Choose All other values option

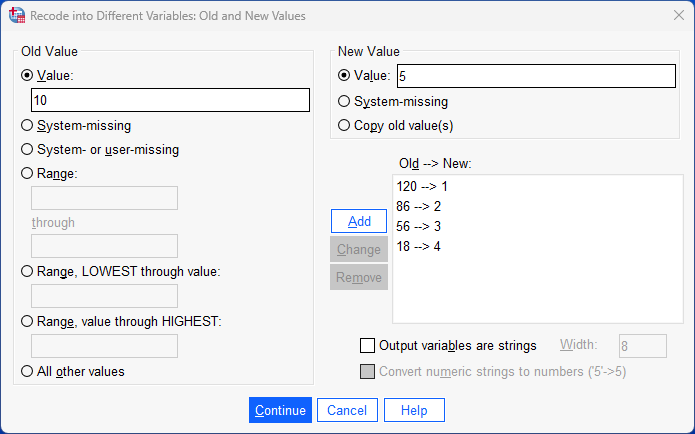click(x=27, y=371)
